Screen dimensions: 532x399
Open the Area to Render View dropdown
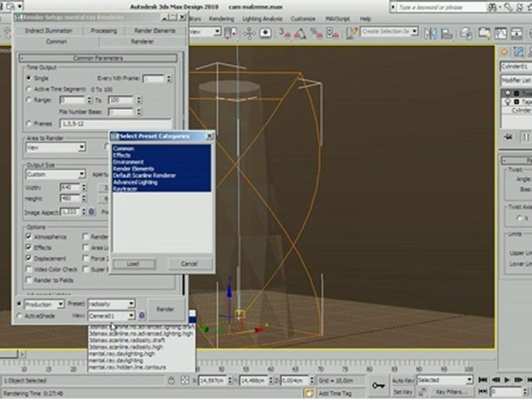coord(55,147)
